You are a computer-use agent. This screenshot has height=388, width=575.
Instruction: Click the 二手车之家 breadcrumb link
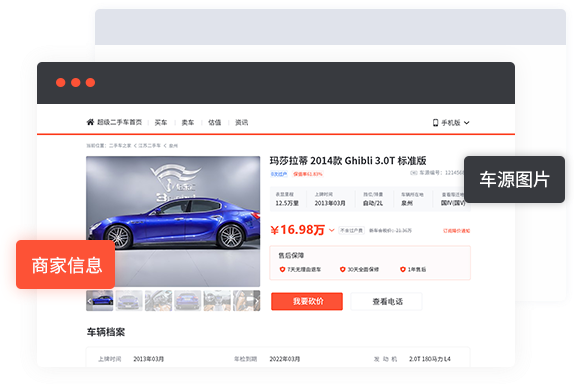click(x=120, y=146)
